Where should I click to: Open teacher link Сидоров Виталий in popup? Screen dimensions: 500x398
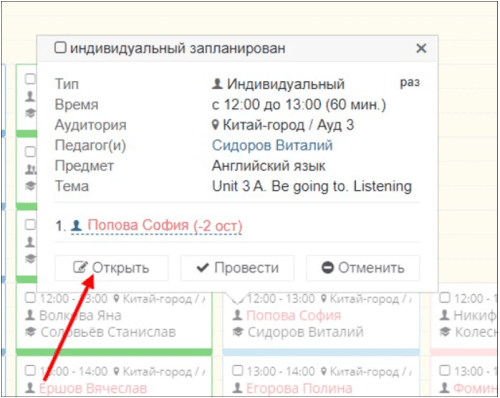272,145
